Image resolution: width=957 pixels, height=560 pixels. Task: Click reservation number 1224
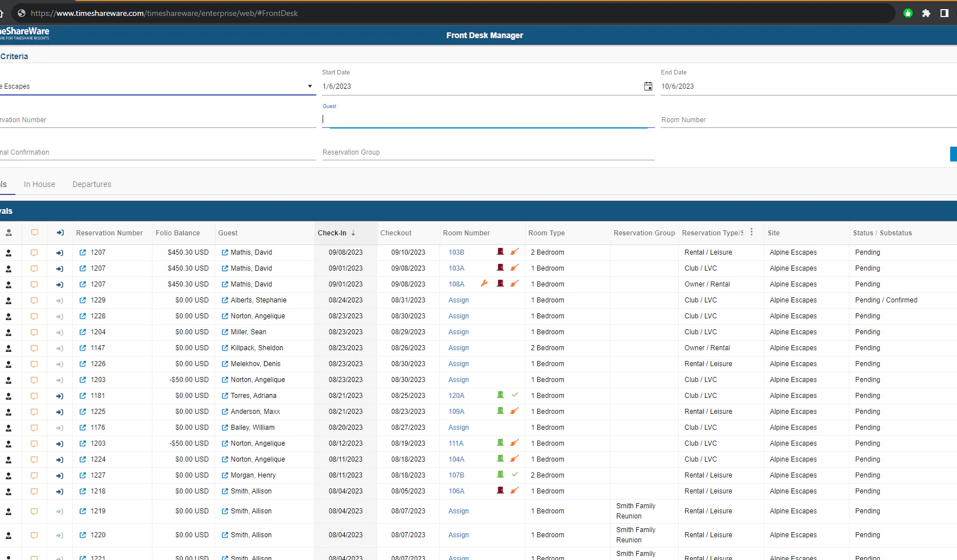[x=98, y=459]
